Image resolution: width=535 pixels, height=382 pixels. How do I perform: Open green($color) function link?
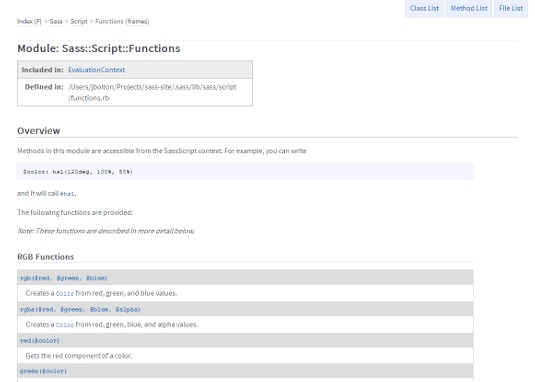[x=43, y=371]
